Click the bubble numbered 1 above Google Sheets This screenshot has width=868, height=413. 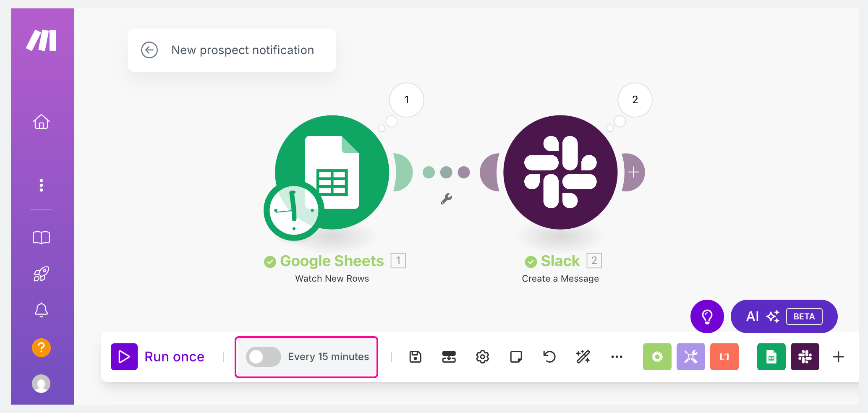406,100
